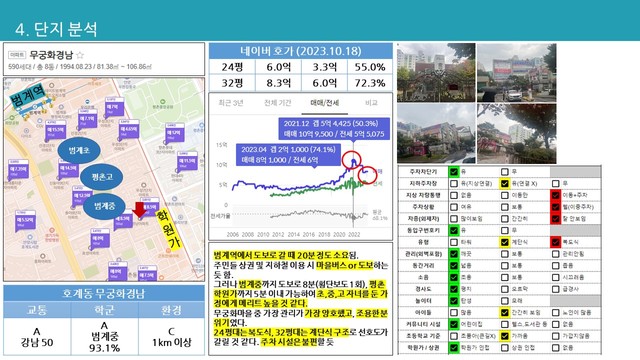Viewport: 640px width, 360px height.
Task: Click the 4. 단지 분석 slide title
Action: [x=56, y=29]
